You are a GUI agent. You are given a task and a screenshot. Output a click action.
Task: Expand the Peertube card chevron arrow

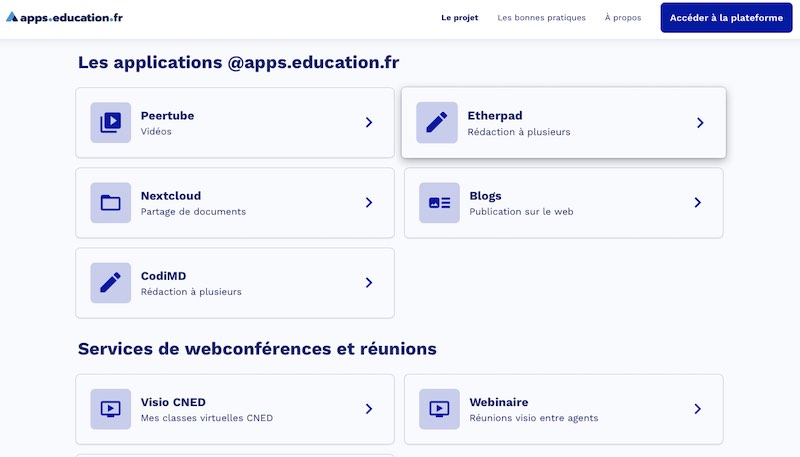(369, 123)
